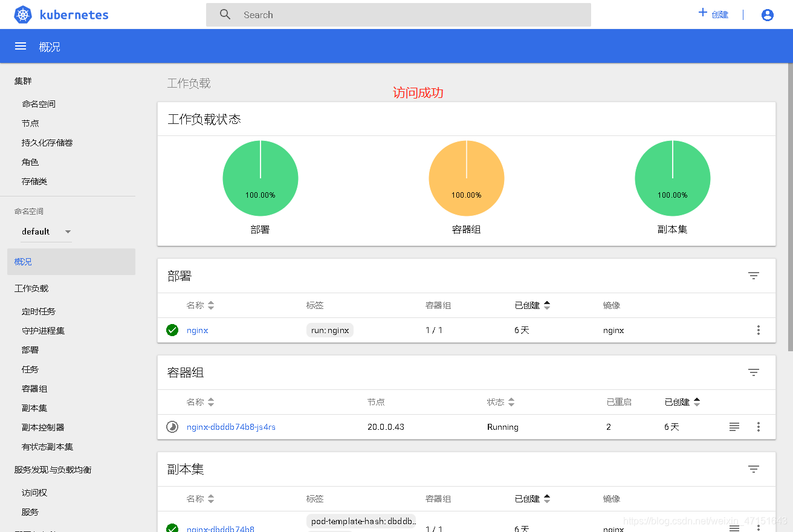The width and height of the screenshot is (793, 532).
Task: Click pod-template-hash label chip
Action: click(x=362, y=521)
